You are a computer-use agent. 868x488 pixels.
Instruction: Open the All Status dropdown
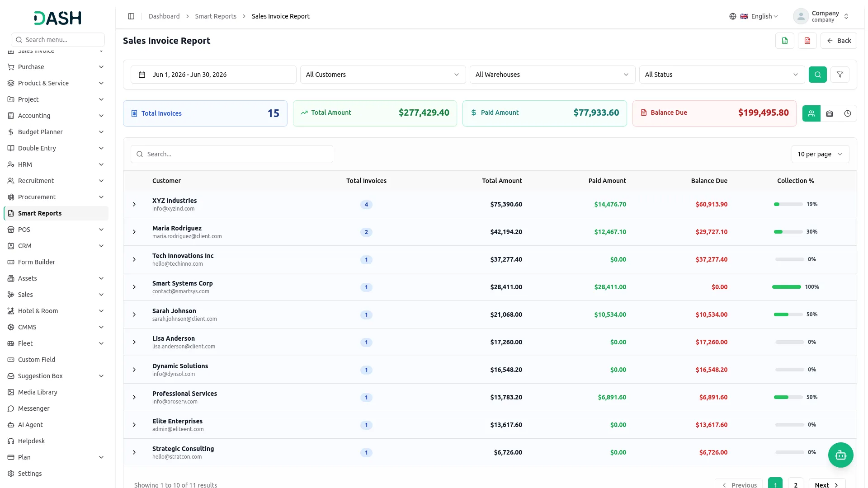click(722, 75)
